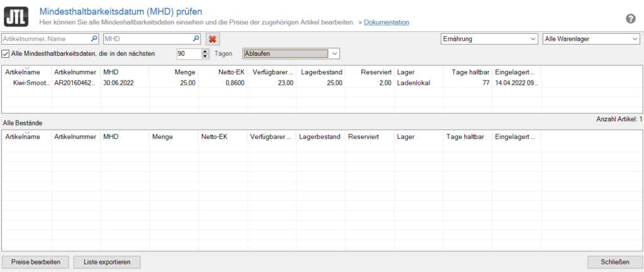Open the Ablaufen dropdown
Screen dimensions: 644x272
click(x=335, y=54)
